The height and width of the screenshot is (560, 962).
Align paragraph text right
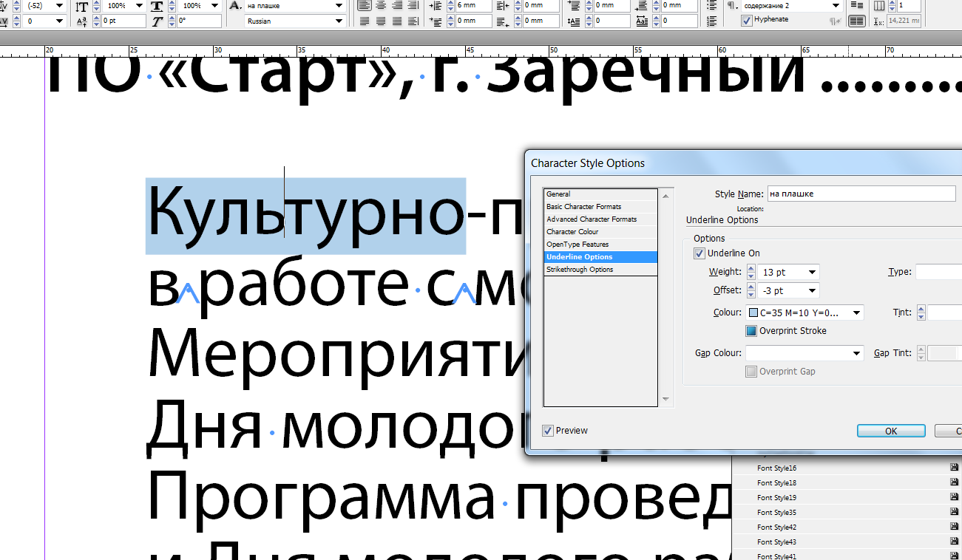tap(397, 5)
